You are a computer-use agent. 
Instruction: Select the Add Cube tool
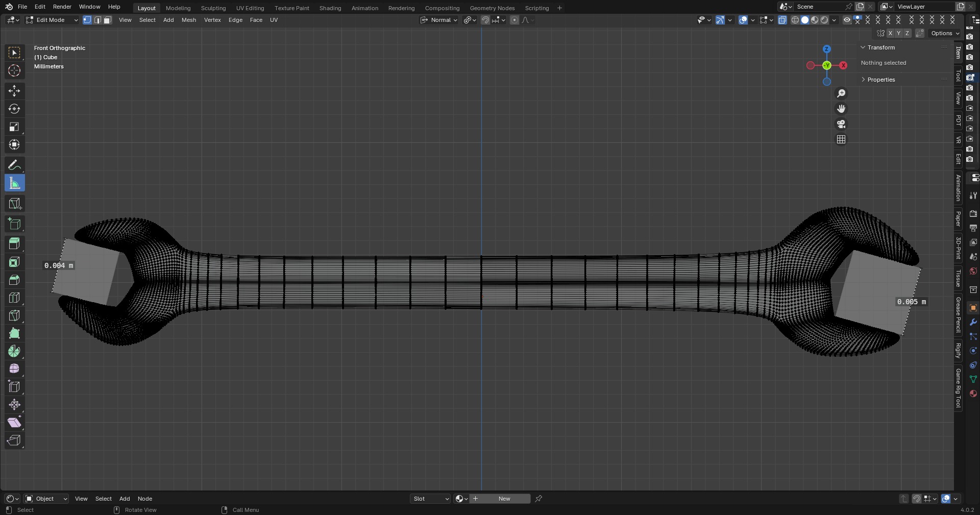pos(14,224)
